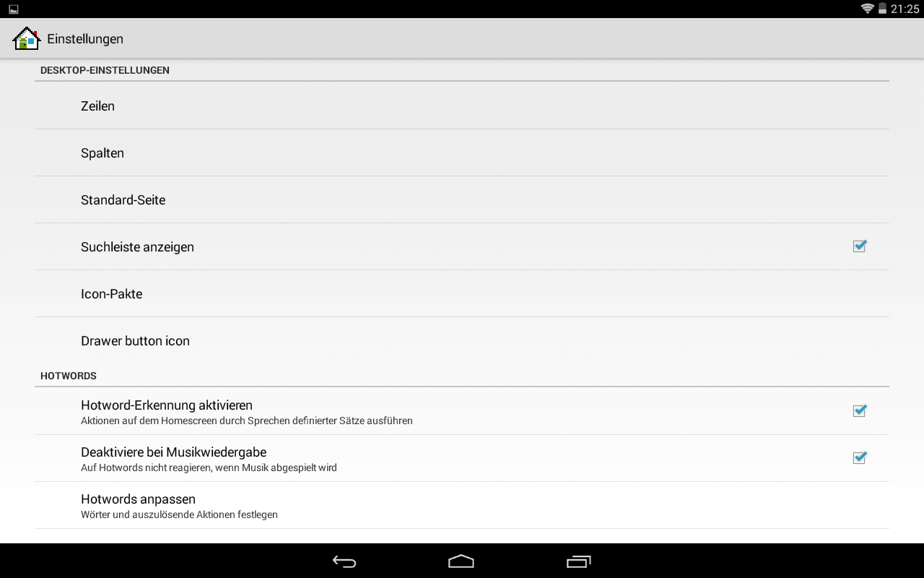Tap the Android home navigation button
This screenshot has width=924, height=578.
(x=461, y=561)
